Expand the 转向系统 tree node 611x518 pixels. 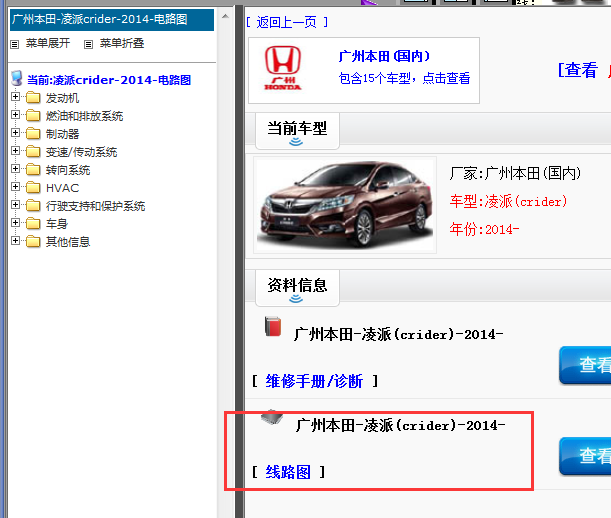point(16,168)
